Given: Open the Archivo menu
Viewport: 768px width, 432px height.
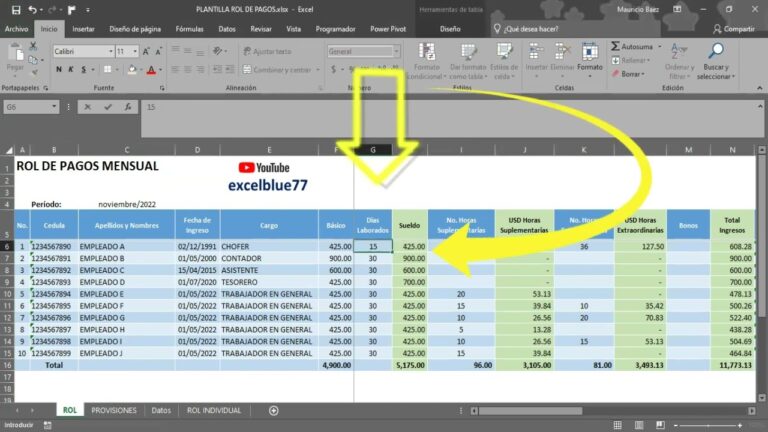Looking at the screenshot, I should (x=17, y=29).
